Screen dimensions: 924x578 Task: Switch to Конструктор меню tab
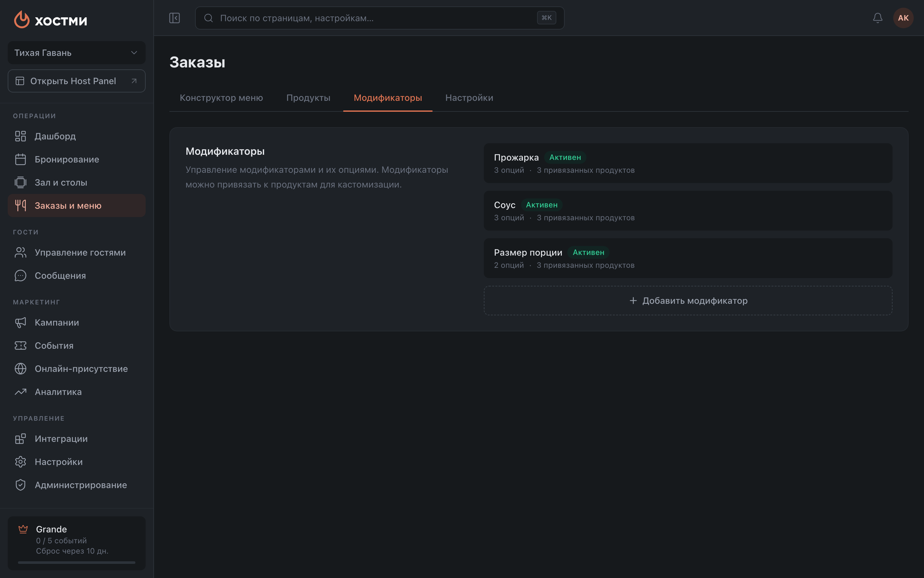coord(221,98)
